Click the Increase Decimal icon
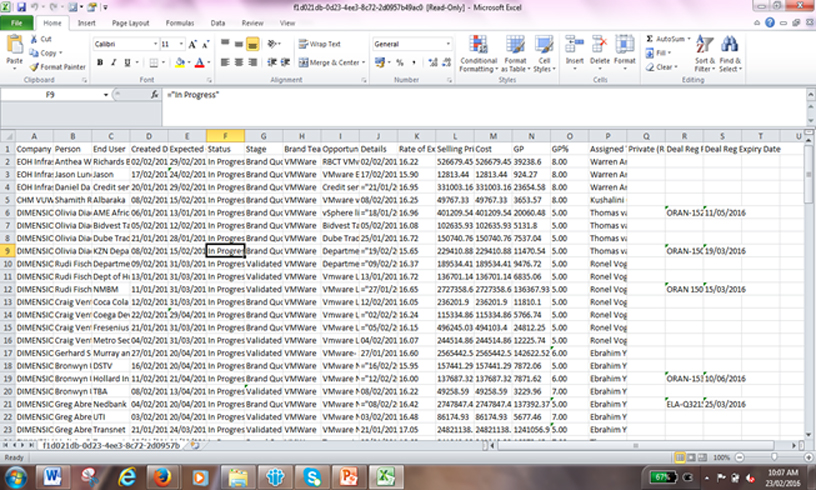Image resolution: width=816 pixels, height=490 pixels. coord(432,62)
